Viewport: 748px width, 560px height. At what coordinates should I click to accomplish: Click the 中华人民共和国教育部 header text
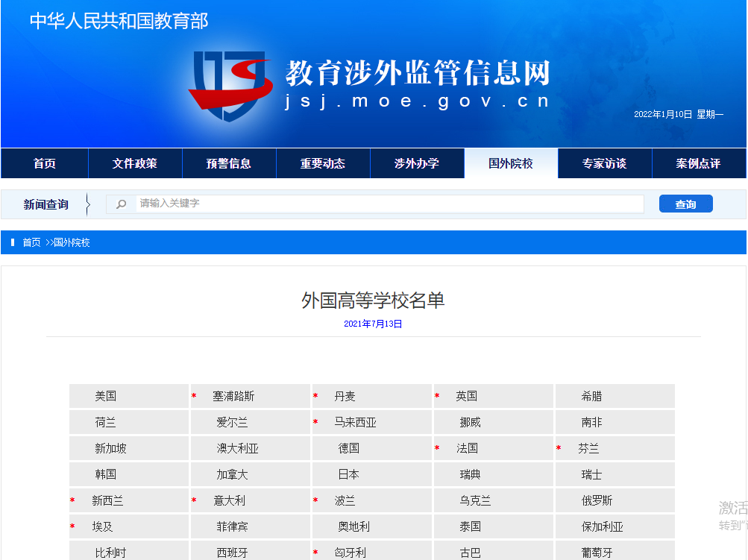[x=119, y=21]
